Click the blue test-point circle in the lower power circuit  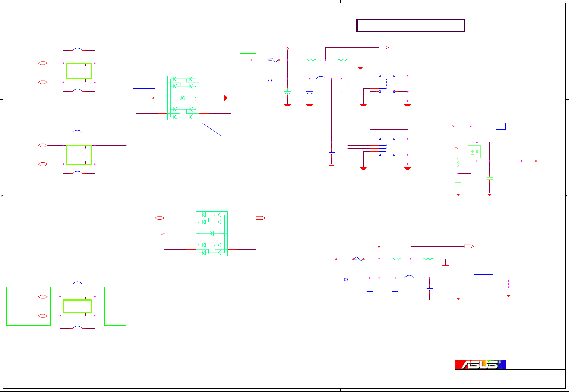tap(346, 280)
